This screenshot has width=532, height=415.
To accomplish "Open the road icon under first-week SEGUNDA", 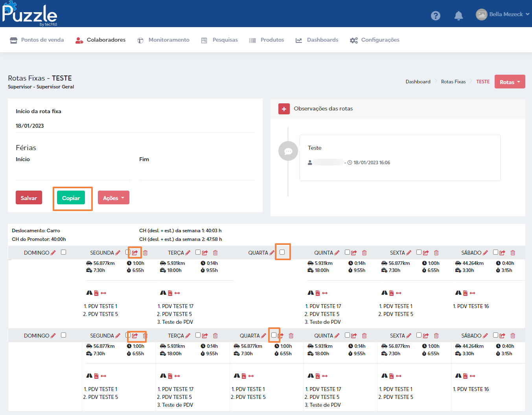I will click(x=89, y=293).
